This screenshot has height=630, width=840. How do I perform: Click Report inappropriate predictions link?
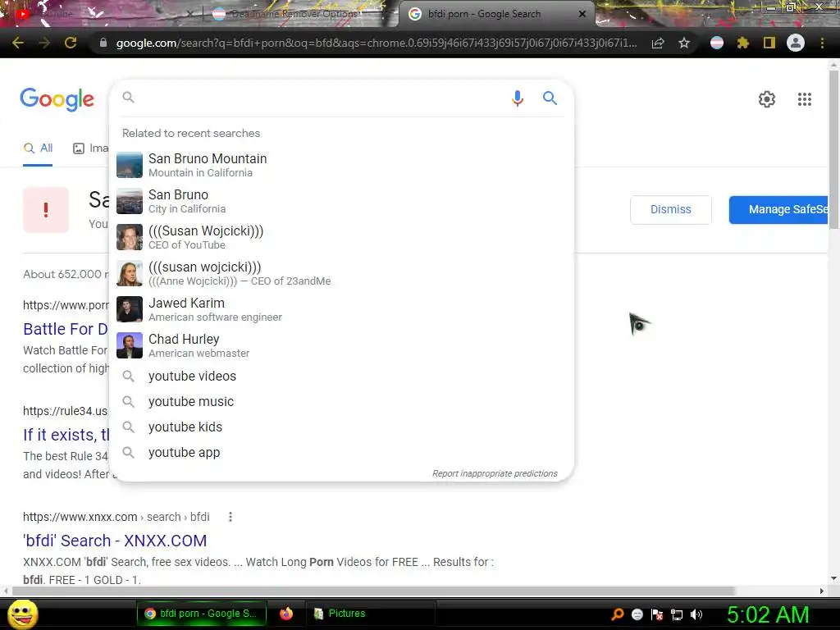tap(495, 473)
